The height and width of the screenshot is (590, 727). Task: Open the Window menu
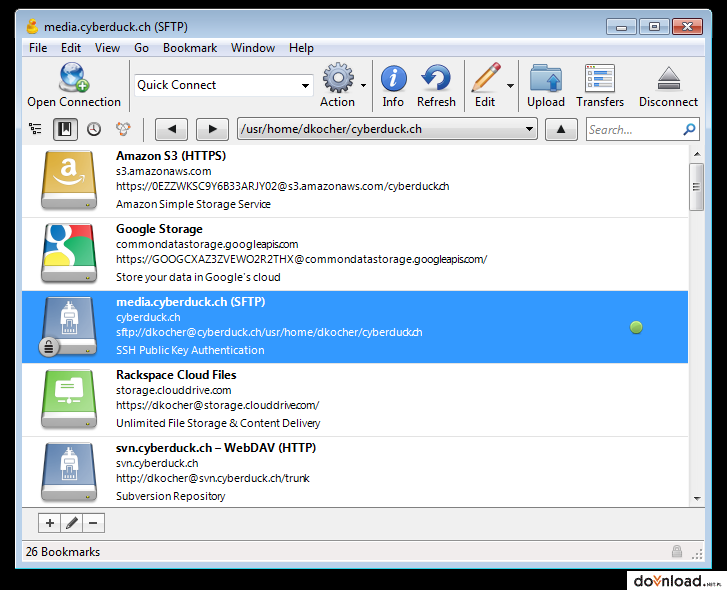coord(253,48)
